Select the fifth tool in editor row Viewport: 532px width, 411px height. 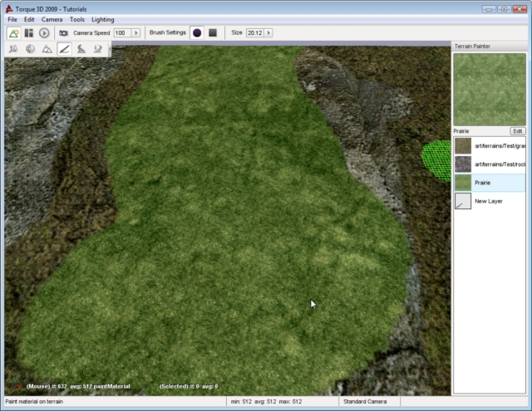pyautogui.click(x=81, y=49)
